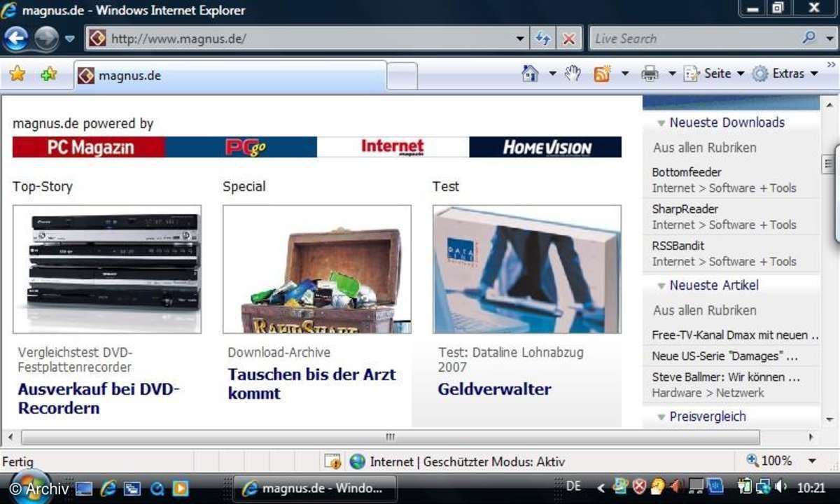Collapse the Neueste Downloads section

click(661, 123)
